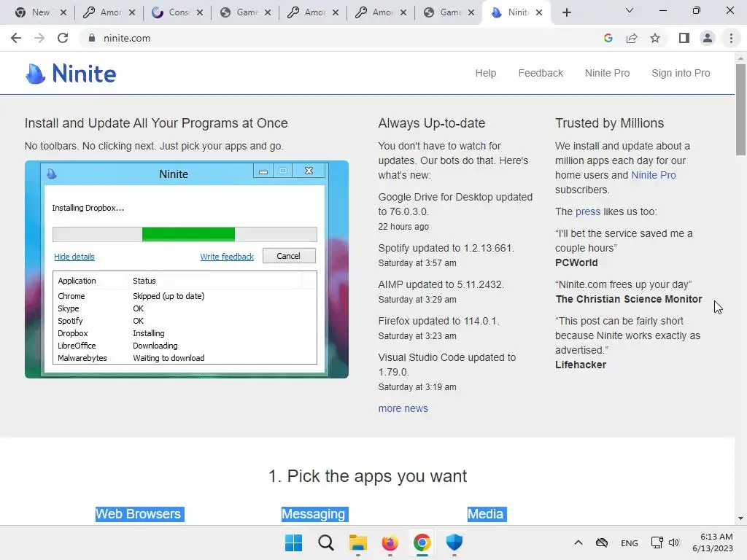Follow the Ninite Pro subscribers link
The height and width of the screenshot is (560, 747).
pyautogui.click(x=653, y=175)
